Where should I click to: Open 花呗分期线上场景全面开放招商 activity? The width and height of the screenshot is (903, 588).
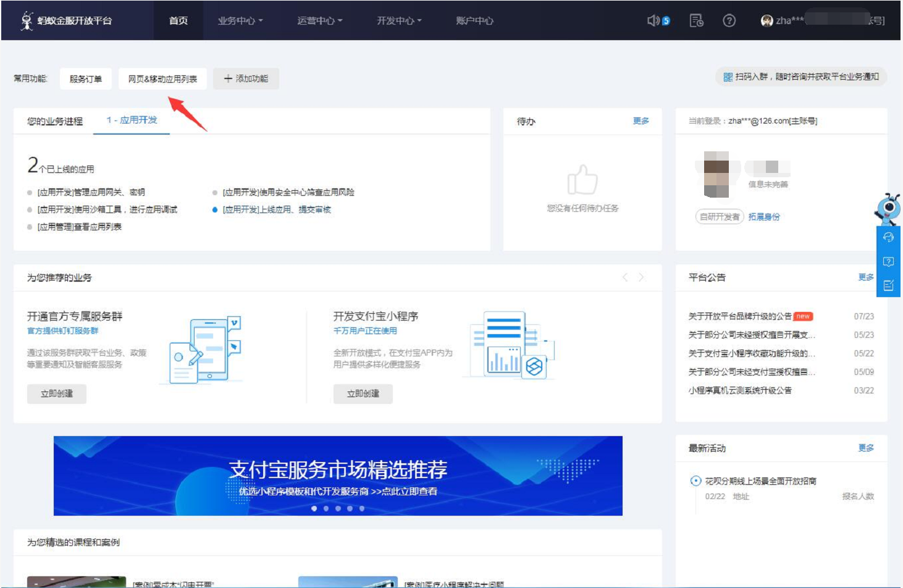tap(761, 481)
